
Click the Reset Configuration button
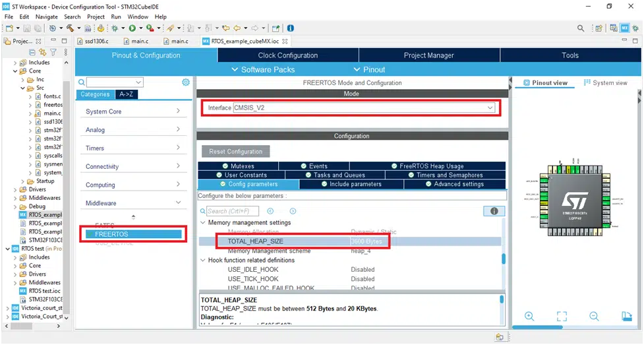(236, 152)
